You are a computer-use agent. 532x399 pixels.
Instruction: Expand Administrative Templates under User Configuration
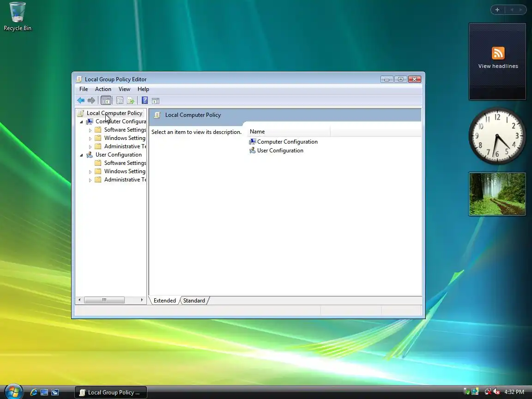click(90, 180)
